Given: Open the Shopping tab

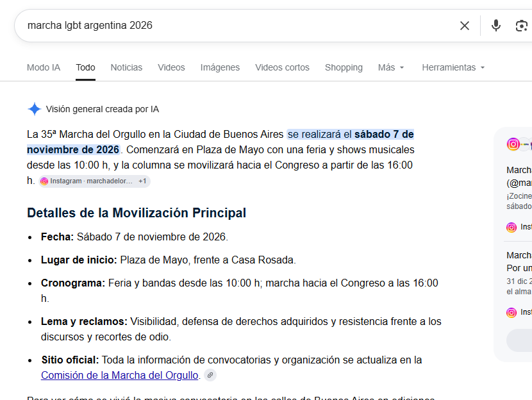Looking at the screenshot, I should [344, 67].
